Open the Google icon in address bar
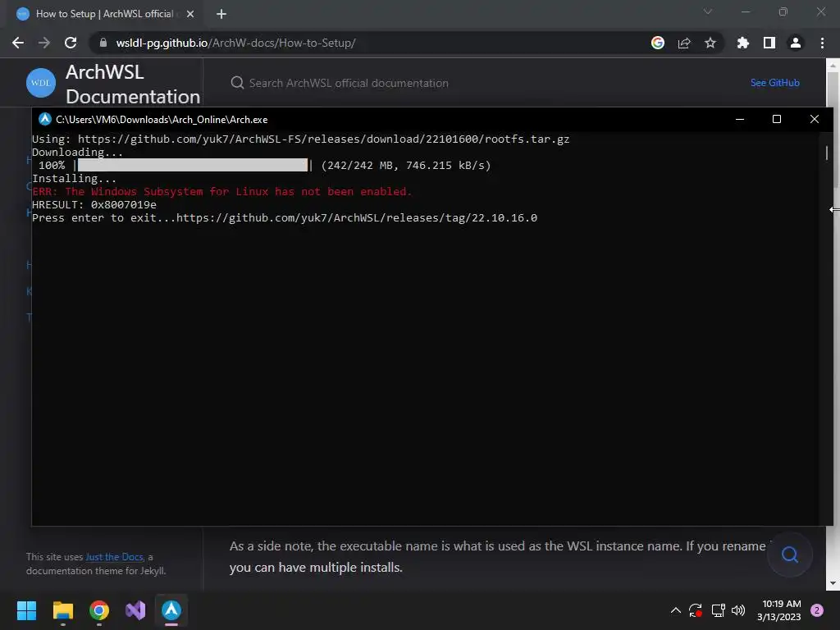The height and width of the screenshot is (630, 840). (658, 43)
